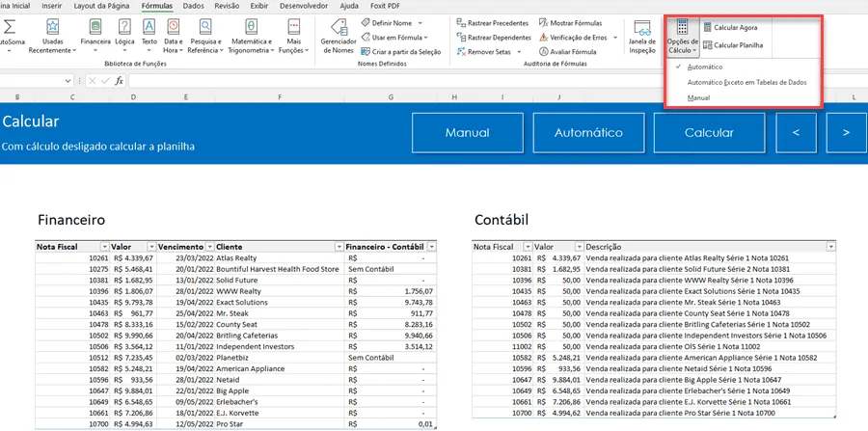Open the Exibir tab
This screenshot has width=868, height=431.
259,6
